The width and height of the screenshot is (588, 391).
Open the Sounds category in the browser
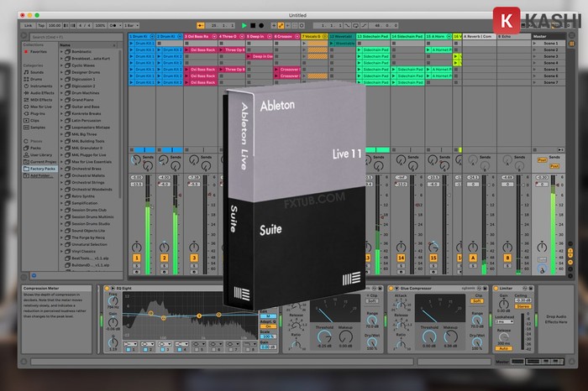37,72
